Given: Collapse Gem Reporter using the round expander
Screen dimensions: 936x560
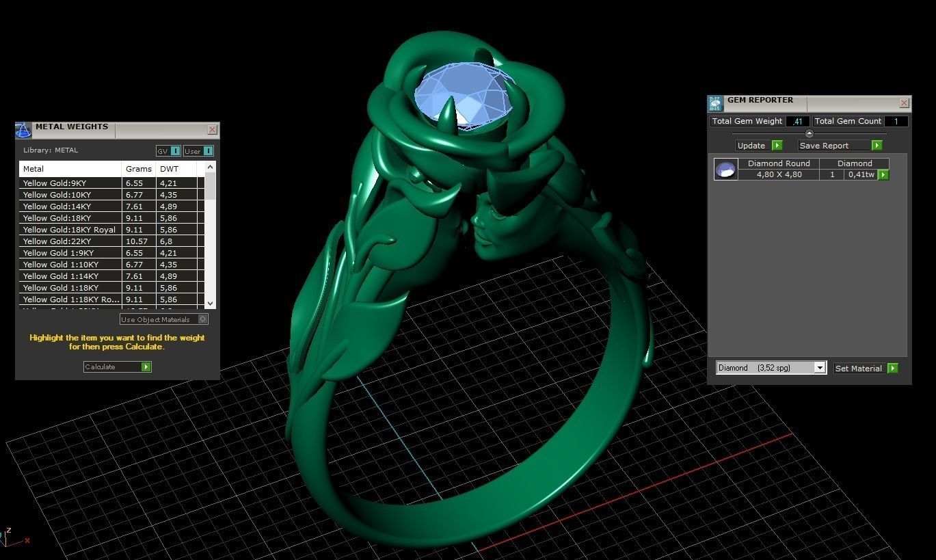Looking at the screenshot, I should click(810, 133).
